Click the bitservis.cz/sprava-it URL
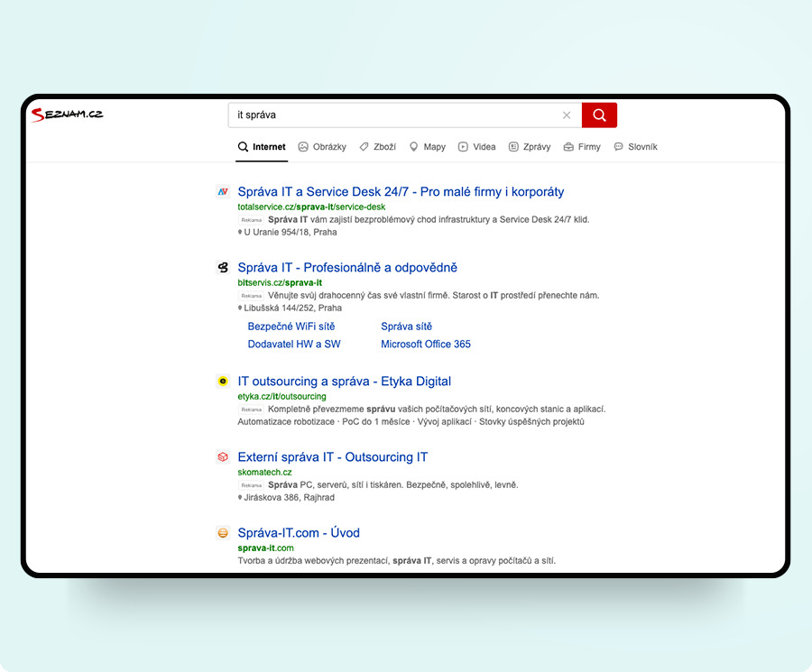Image resolution: width=812 pixels, height=672 pixels. [280, 282]
